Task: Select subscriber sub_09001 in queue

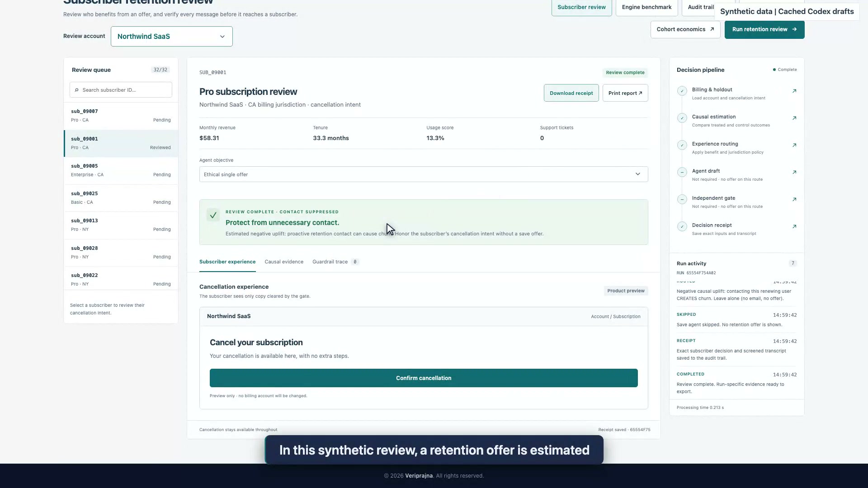Action: [121, 144]
